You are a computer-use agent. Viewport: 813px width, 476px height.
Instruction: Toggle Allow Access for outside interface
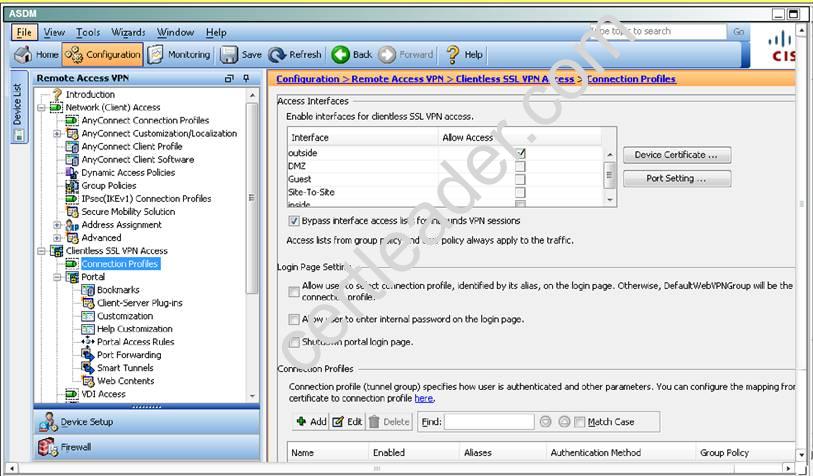click(x=520, y=153)
